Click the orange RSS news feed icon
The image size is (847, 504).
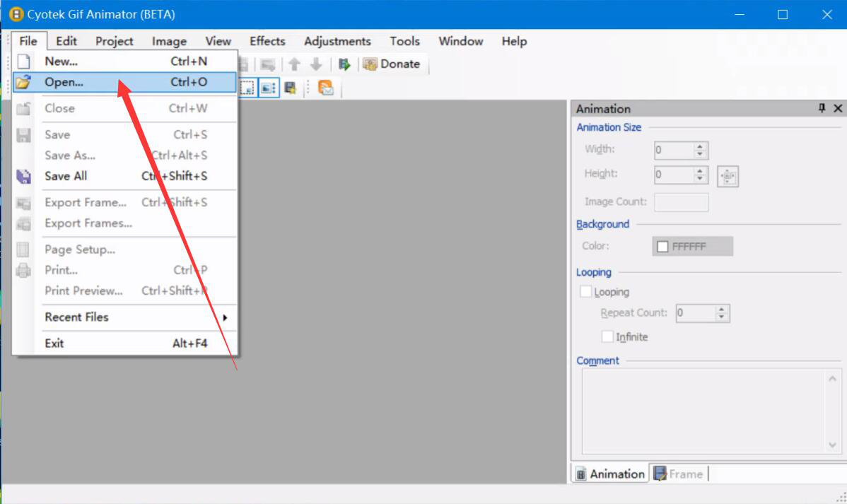click(326, 88)
